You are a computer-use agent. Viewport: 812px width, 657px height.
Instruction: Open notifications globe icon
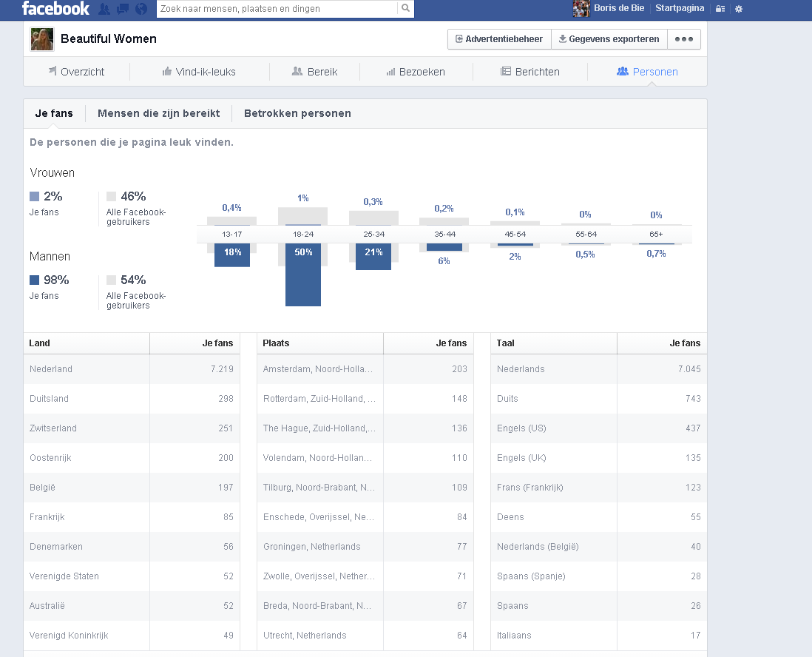point(141,9)
